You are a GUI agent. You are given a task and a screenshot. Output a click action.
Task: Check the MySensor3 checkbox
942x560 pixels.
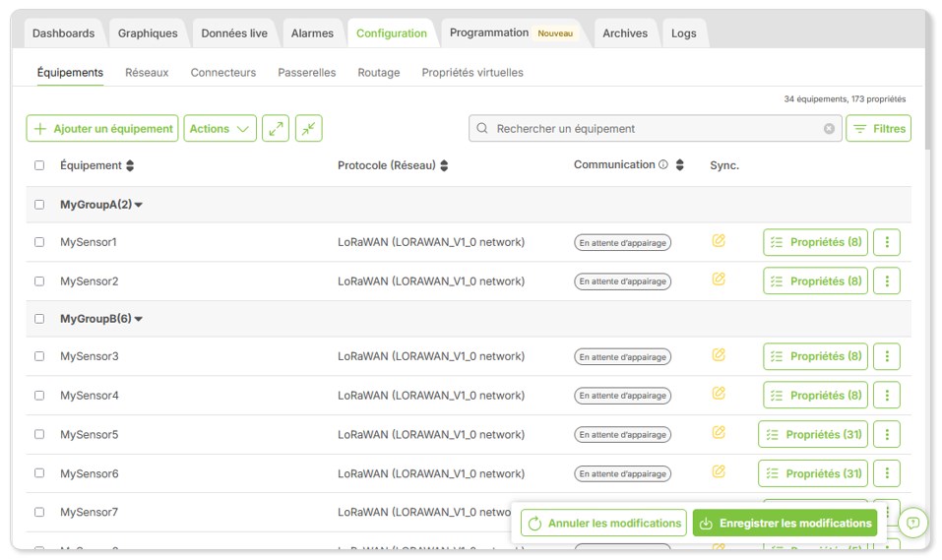click(39, 356)
